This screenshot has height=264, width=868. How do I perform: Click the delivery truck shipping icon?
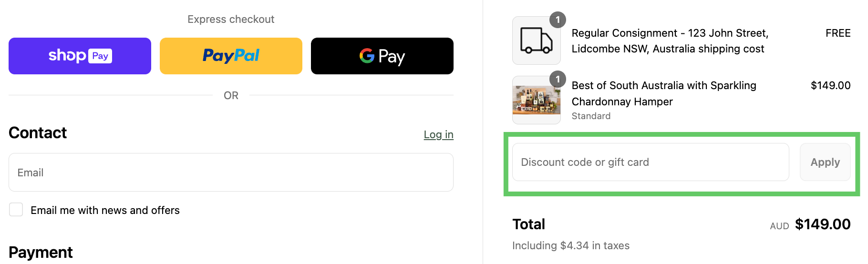point(537,41)
